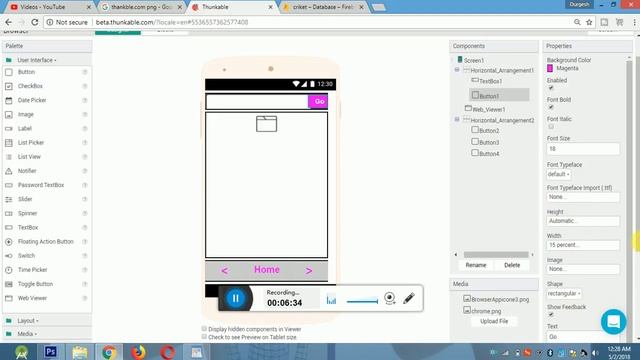Collapse the User Interface palette section
Screen dimensions: 640x360
coord(37,60)
